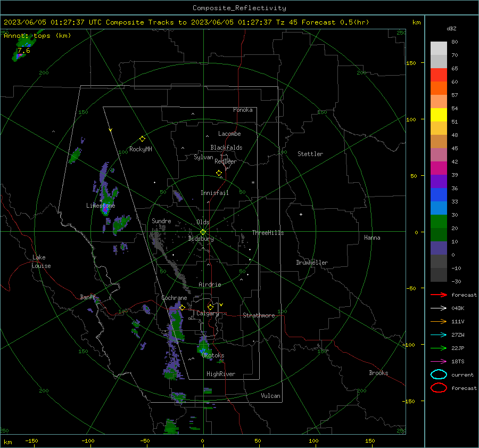Image resolution: width=479 pixels, height=448 pixels.
Task: Click the cyan 27ZW arrow icon
Action: (439, 335)
